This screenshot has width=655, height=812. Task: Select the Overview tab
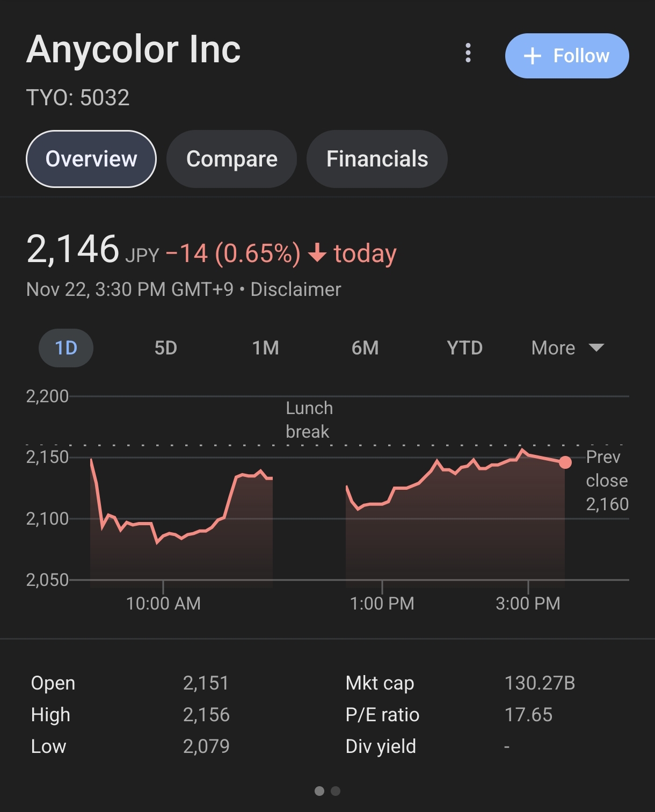tap(91, 159)
